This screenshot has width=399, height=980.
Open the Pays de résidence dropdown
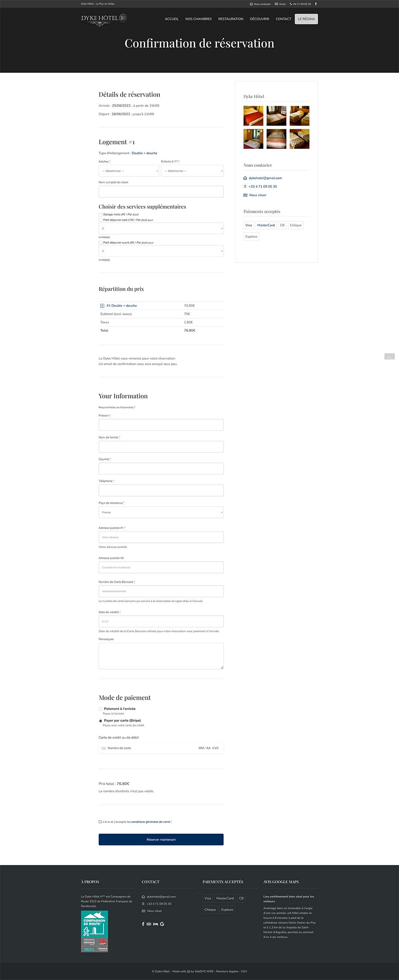(x=161, y=512)
